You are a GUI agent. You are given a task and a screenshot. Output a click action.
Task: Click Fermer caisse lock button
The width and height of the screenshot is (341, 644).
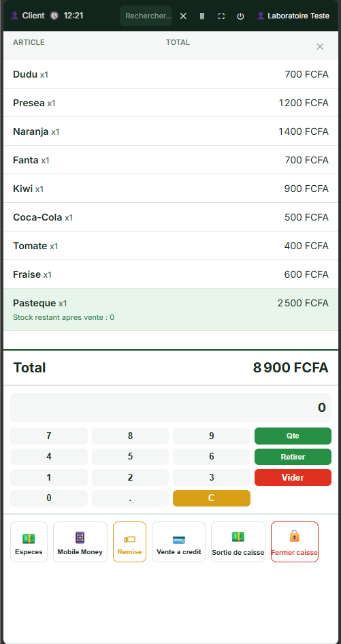pos(295,542)
